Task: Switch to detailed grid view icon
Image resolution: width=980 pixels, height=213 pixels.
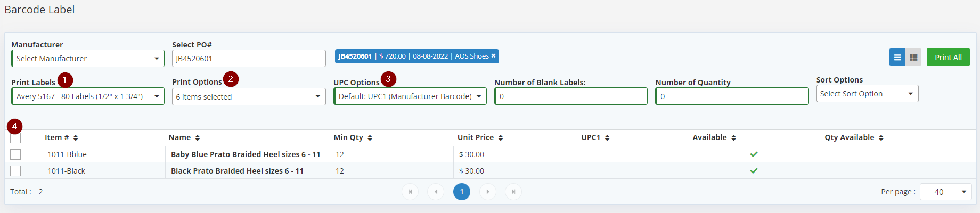Action: coord(913,58)
